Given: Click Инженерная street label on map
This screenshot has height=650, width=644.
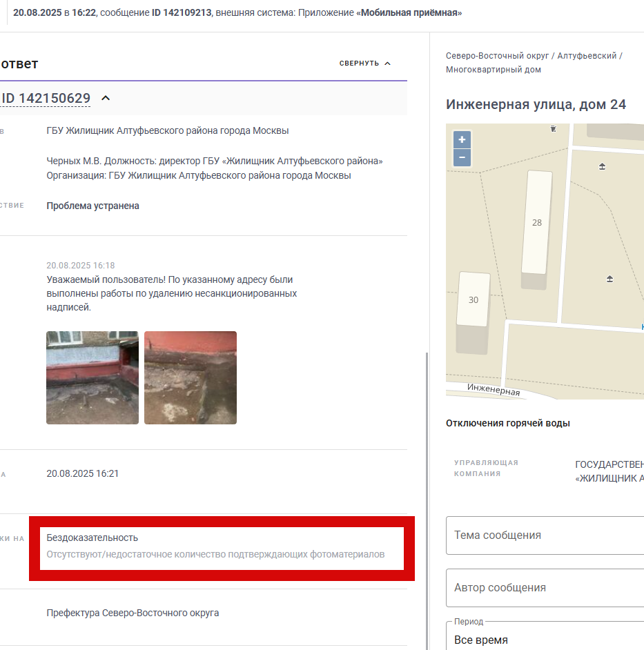Looking at the screenshot, I should [x=494, y=390].
